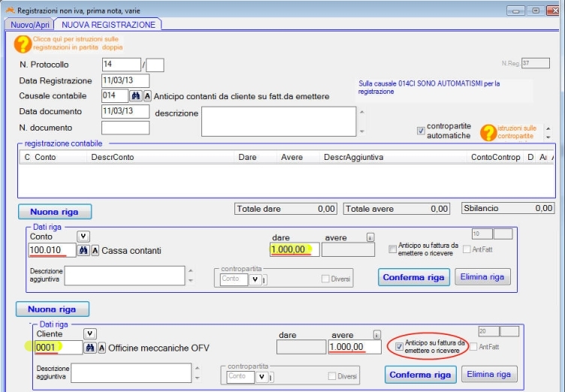
Task: Enable Anticipo su fattura checkbox in Cassa row
Action: 392,249
